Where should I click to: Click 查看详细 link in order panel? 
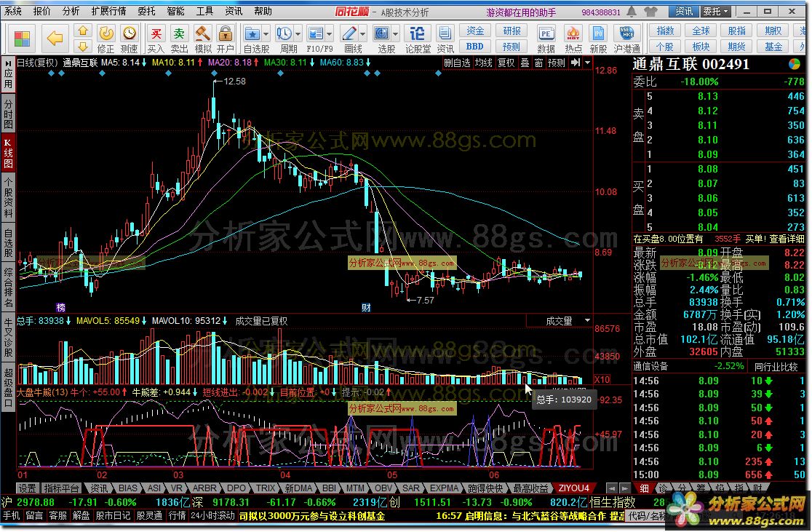[x=786, y=239]
